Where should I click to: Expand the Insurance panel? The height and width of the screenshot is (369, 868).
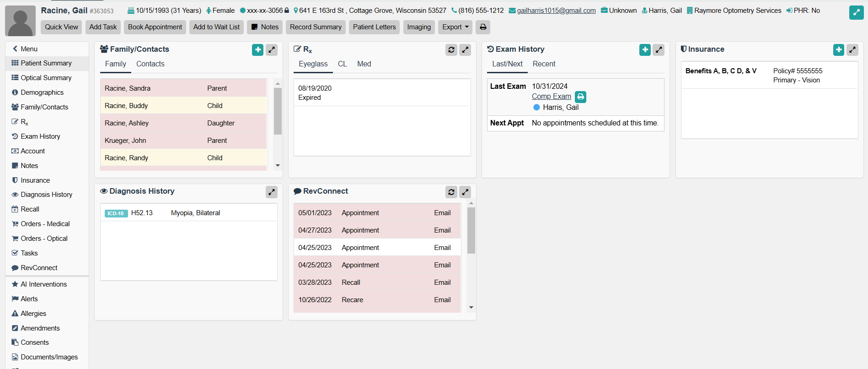point(852,50)
